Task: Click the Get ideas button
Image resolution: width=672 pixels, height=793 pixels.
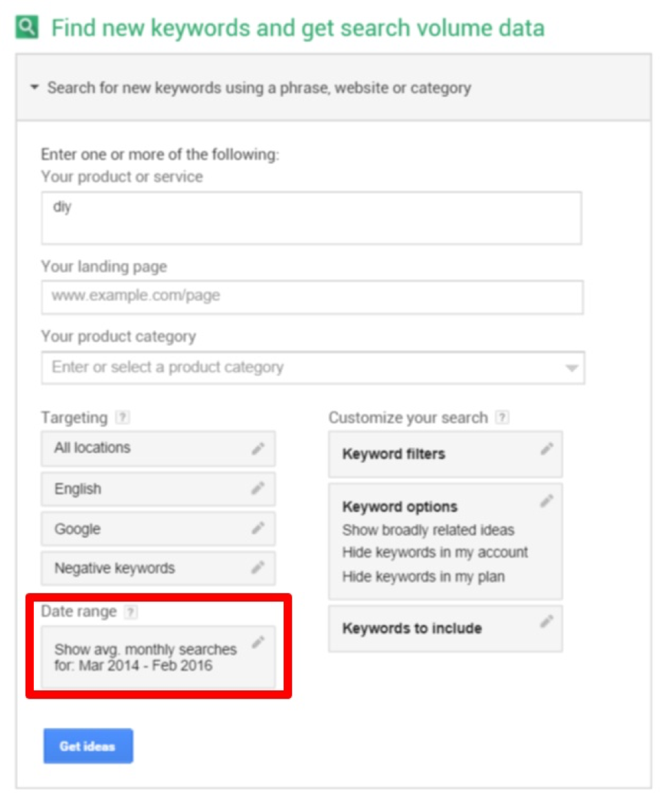Action: pos(88,746)
